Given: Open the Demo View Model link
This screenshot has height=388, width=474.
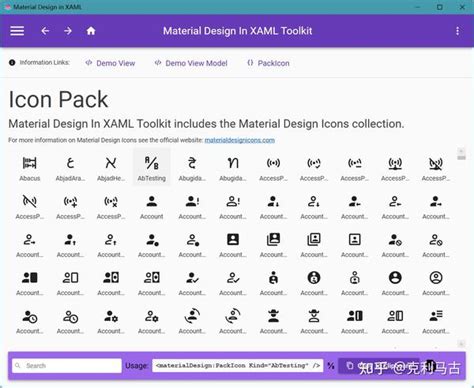Looking at the screenshot, I should (191, 63).
